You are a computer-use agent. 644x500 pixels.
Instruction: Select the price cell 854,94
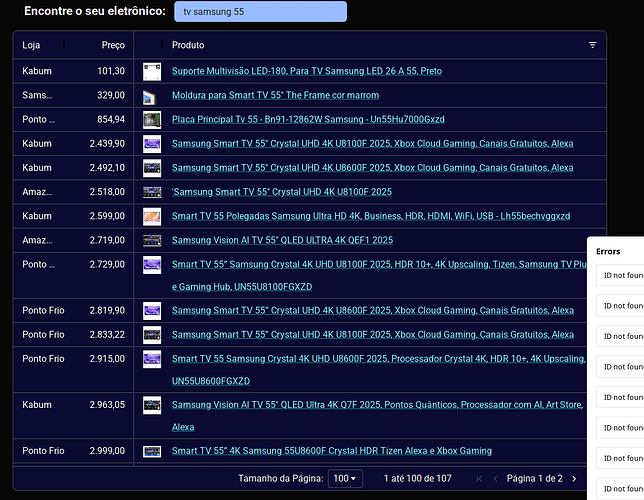click(x=111, y=120)
